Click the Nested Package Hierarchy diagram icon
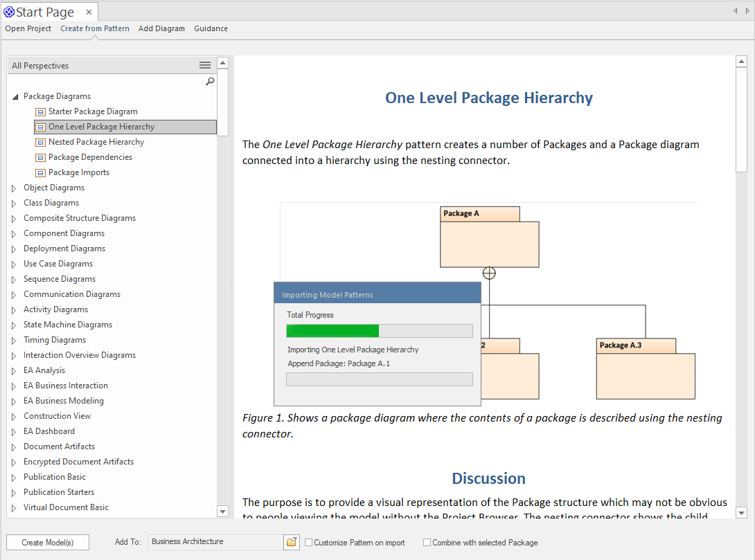This screenshot has width=755, height=560. [41, 142]
